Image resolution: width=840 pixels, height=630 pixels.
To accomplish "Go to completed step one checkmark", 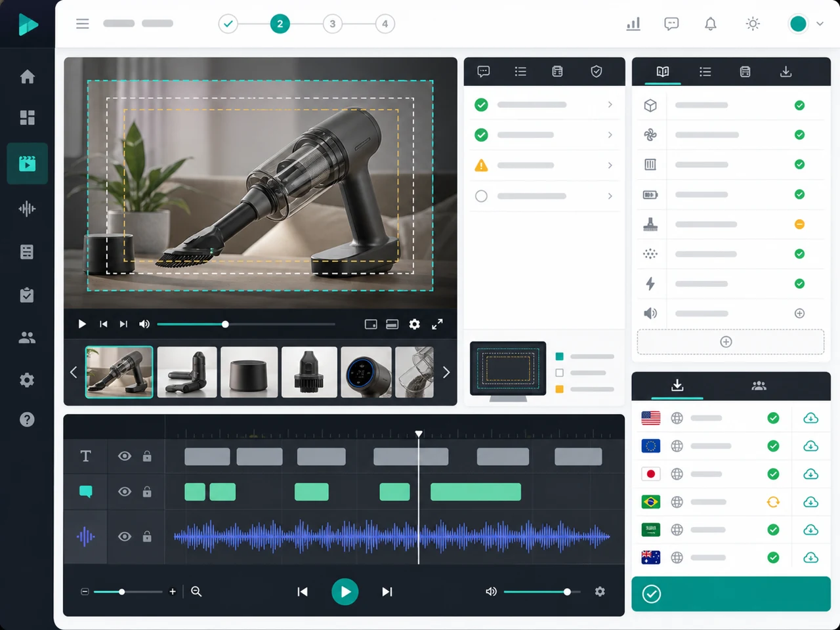I will 228,24.
